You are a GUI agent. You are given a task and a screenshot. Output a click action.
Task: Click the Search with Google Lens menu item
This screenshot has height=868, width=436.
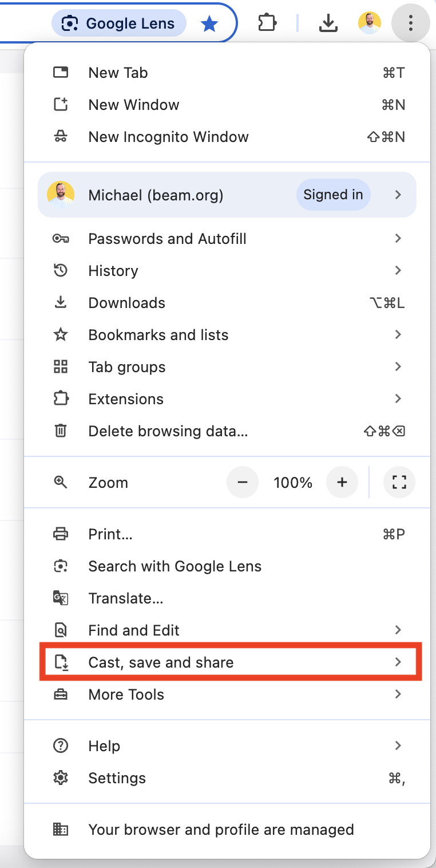175,566
